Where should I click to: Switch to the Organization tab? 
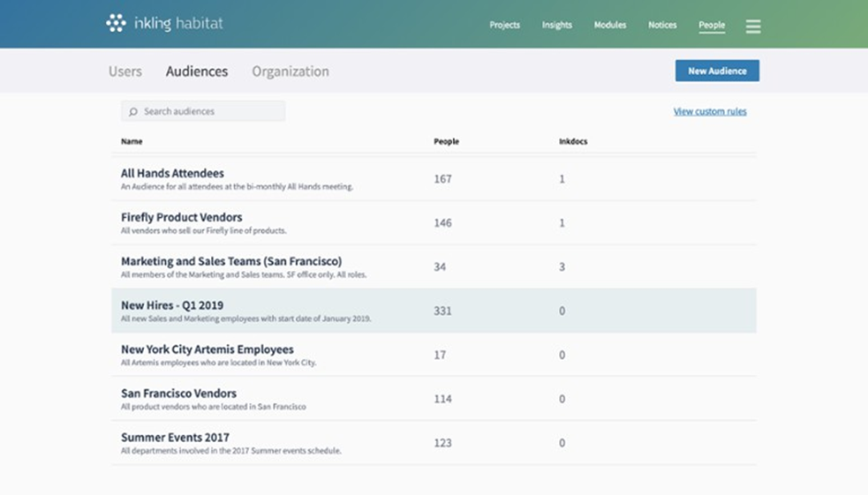click(290, 71)
